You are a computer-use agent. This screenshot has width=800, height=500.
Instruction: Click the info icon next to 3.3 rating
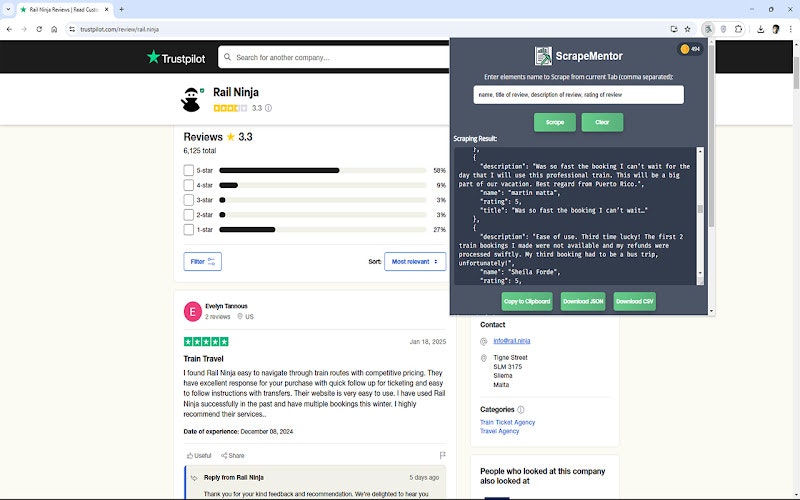click(268, 108)
